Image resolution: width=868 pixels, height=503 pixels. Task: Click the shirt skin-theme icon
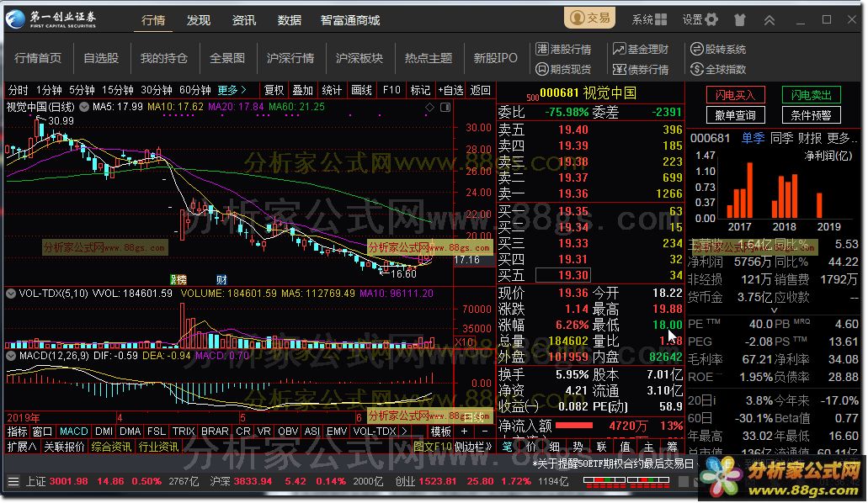(x=739, y=20)
